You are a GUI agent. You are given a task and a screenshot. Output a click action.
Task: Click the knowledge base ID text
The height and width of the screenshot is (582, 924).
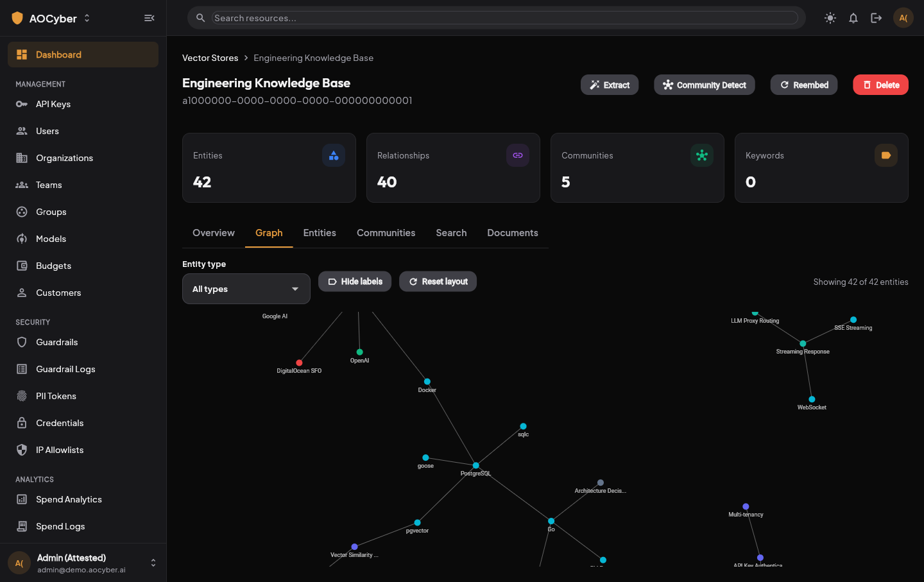pos(297,101)
